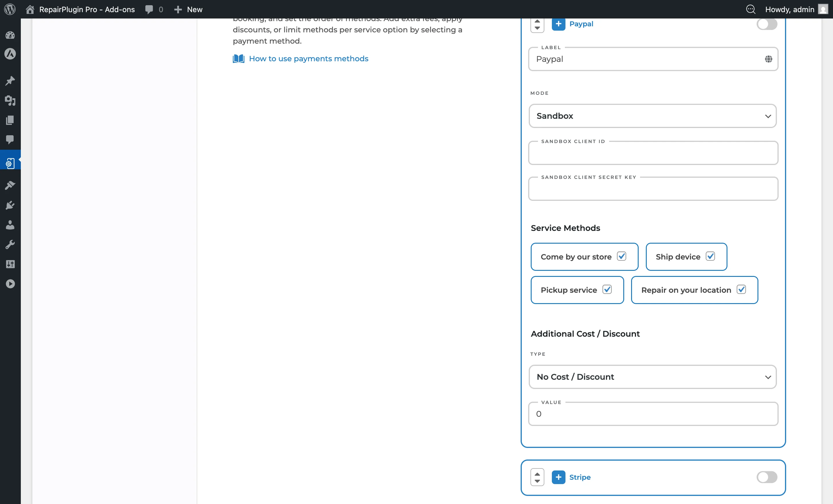Open the Appearance paintbrush icon
The width and height of the screenshot is (833, 504).
point(10,185)
